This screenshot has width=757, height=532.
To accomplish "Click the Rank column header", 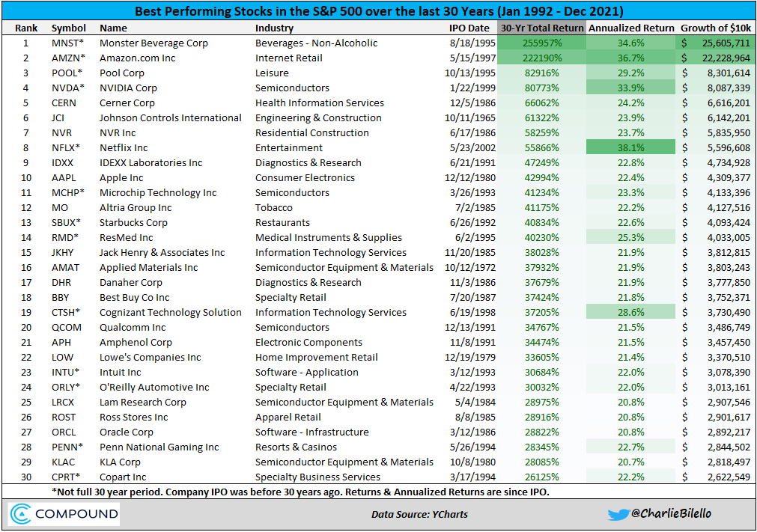I will coord(26,28).
